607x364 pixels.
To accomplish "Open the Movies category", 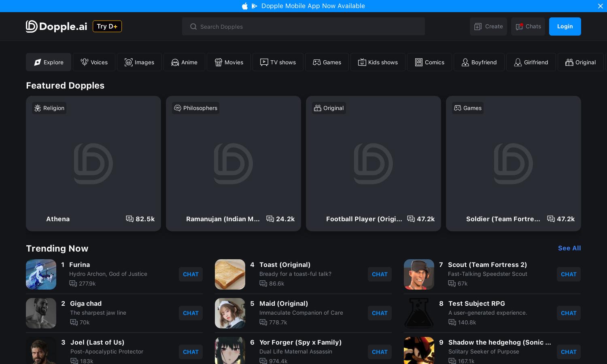I will click(229, 62).
